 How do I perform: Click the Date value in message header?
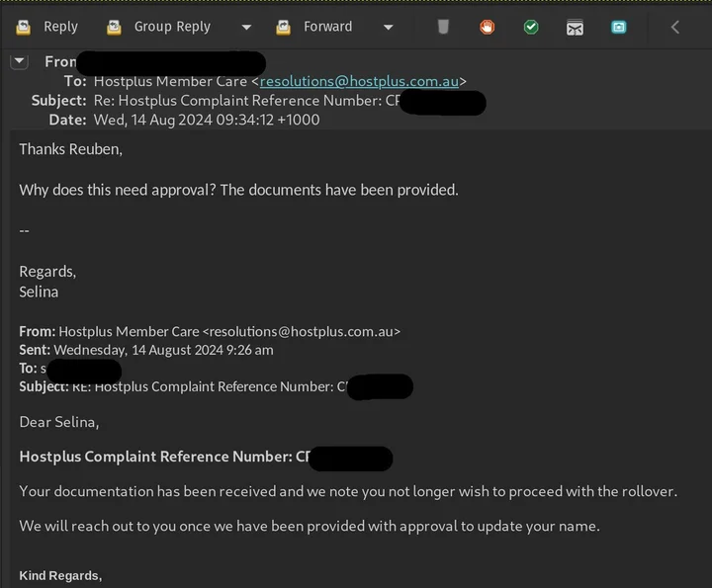pyautogui.click(x=206, y=120)
